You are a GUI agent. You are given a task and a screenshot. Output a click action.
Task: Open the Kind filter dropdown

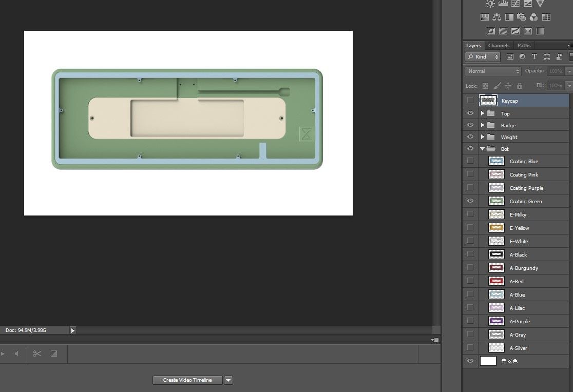point(482,56)
